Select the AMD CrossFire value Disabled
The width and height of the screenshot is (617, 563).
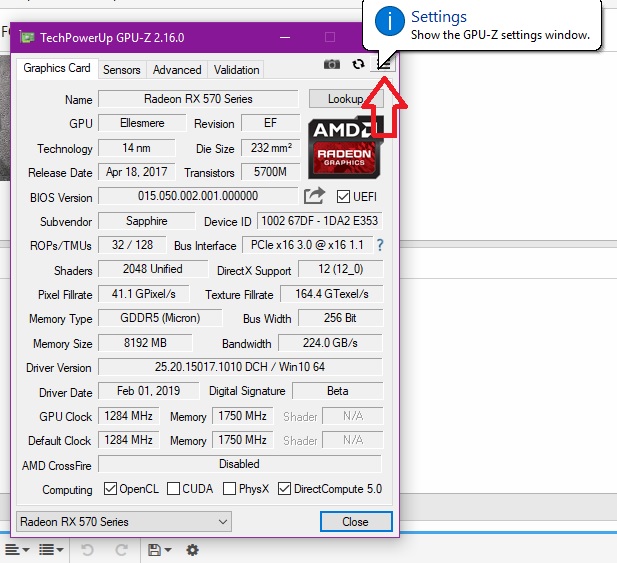tap(240, 464)
